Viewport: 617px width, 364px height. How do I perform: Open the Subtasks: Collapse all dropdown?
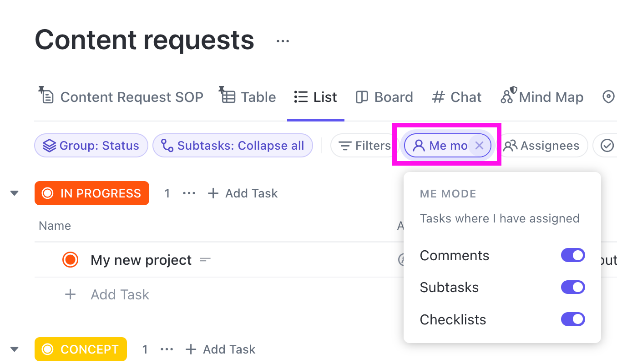(x=233, y=145)
